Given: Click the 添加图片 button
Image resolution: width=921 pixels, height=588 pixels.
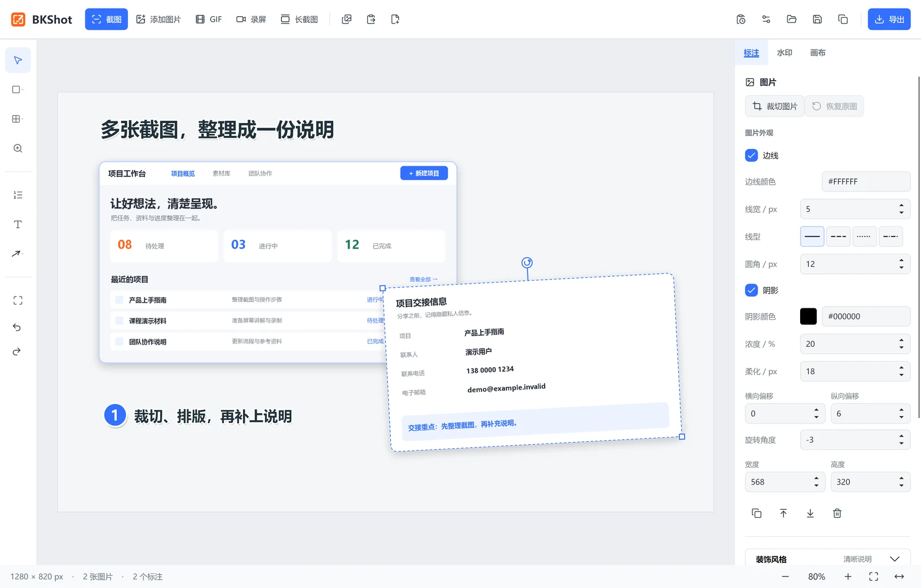Looking at the screenshot, I should coord(158,20).
